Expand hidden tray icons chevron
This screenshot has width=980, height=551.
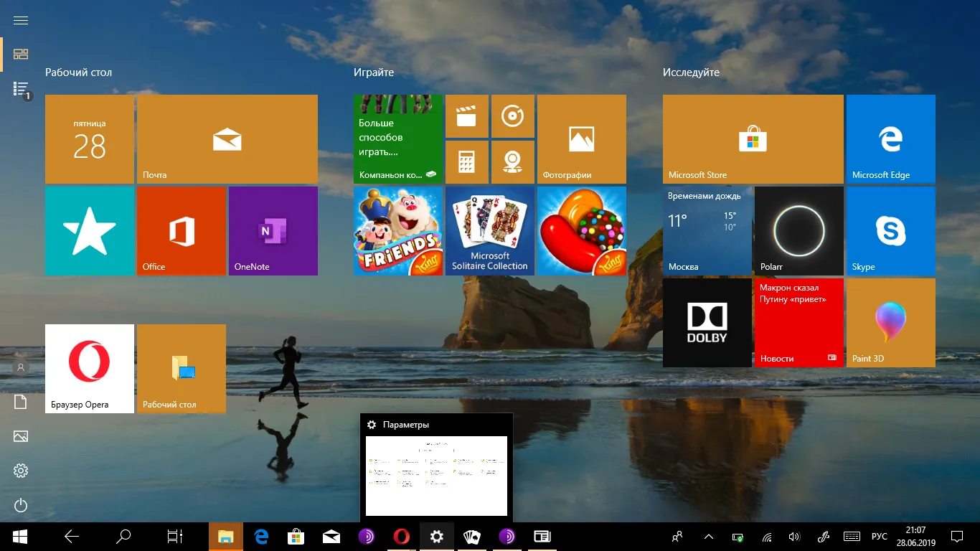(x=709, y=537)
